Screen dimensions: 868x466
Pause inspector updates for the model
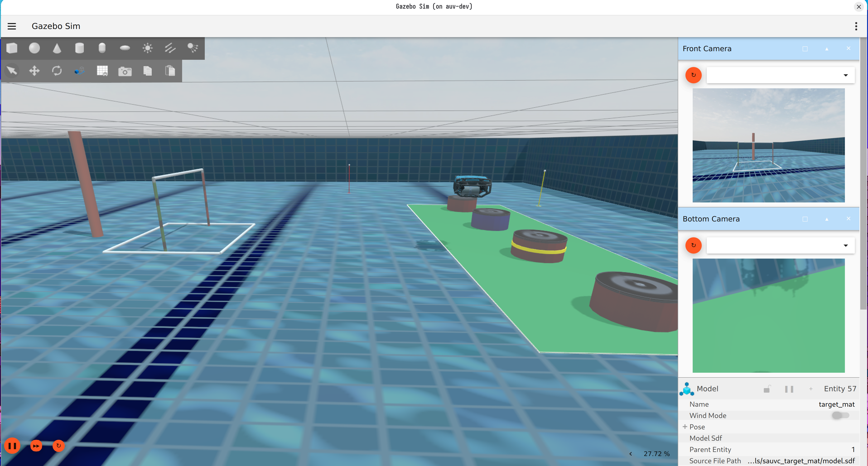tap(789, 389)
